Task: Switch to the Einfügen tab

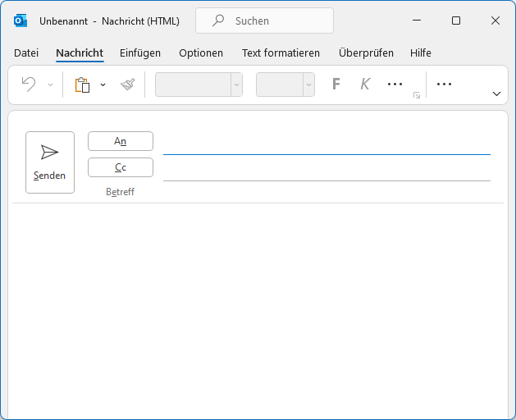Action: click(x=140, y=52)
